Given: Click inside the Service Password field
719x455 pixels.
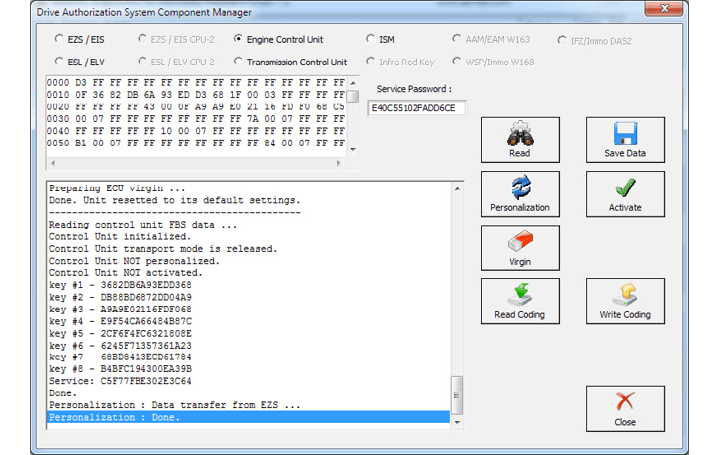Looking at the screenshot, I should coord(417,108).
